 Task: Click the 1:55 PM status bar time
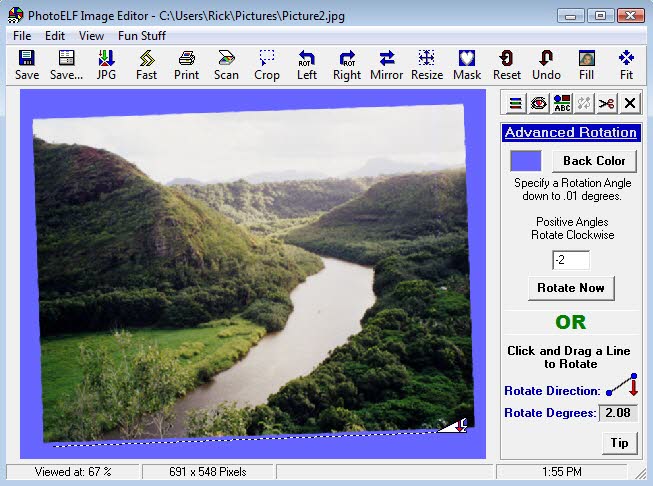(x=562, y=472)
